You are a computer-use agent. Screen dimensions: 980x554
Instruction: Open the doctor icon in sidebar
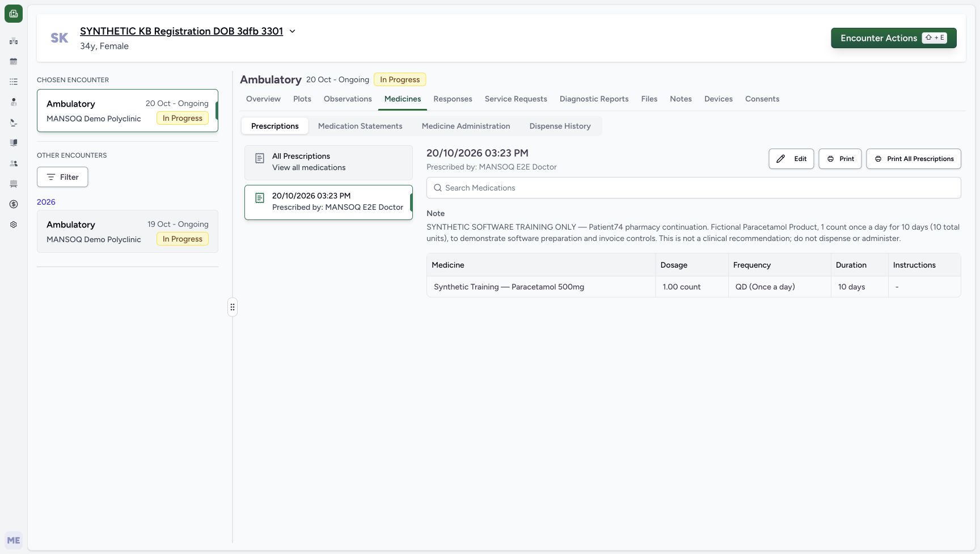pos(14,102)
